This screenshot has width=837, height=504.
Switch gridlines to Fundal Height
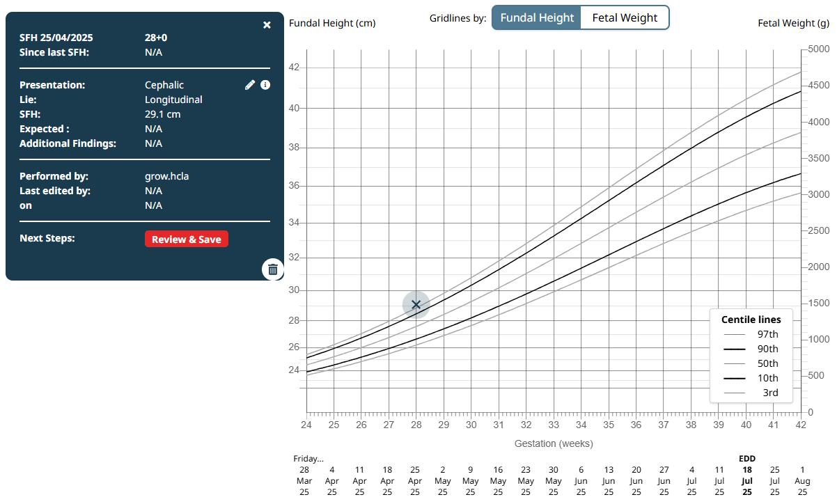pyautogui.click(x=537, y=18)
